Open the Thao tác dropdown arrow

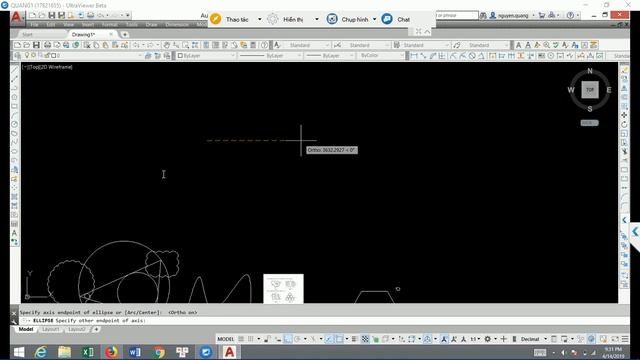pyautogui.click(x=260, y=19)
